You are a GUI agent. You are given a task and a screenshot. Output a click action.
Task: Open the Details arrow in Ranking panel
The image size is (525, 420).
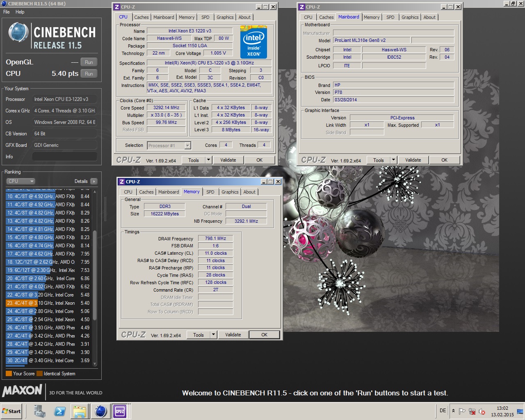click(94, 181)
